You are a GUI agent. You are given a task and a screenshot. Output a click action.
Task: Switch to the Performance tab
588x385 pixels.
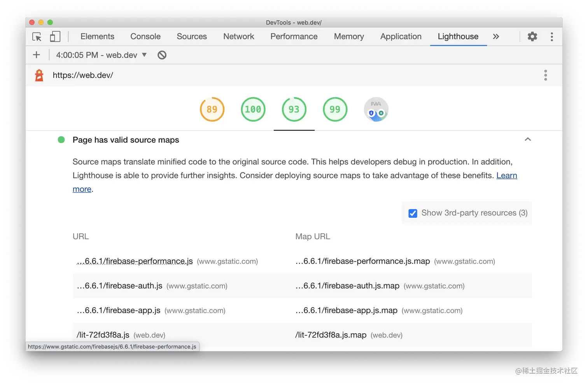(x=294, y=37)
